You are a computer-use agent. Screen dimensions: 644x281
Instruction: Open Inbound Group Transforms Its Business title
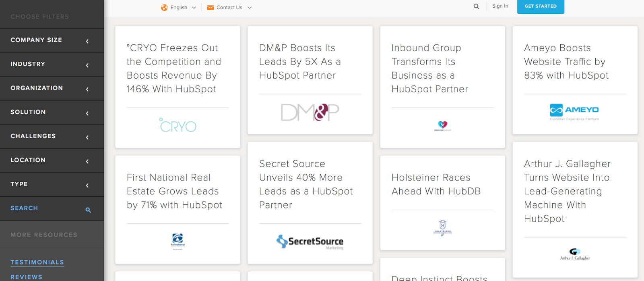coord(430,69)
